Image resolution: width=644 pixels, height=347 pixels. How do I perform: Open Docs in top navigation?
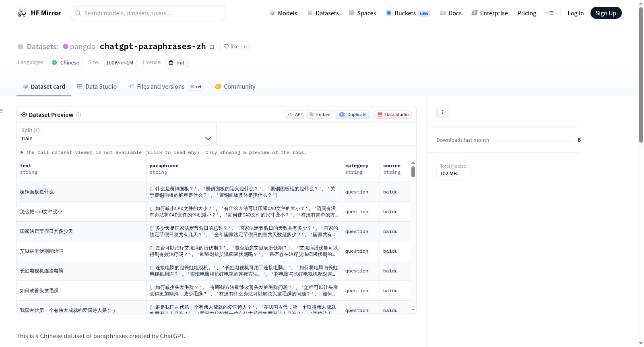pos(451,13)
